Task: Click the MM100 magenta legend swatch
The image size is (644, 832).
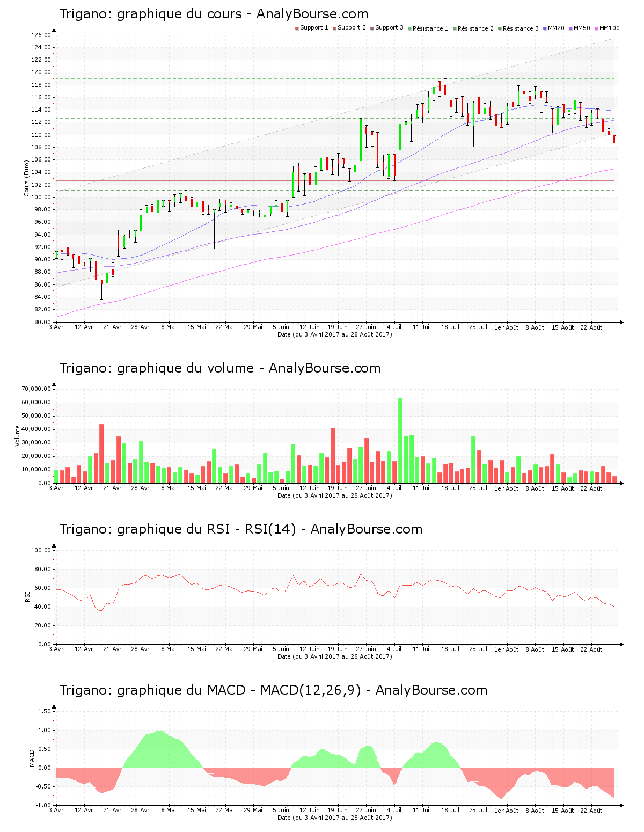Action: click(596, 28)
